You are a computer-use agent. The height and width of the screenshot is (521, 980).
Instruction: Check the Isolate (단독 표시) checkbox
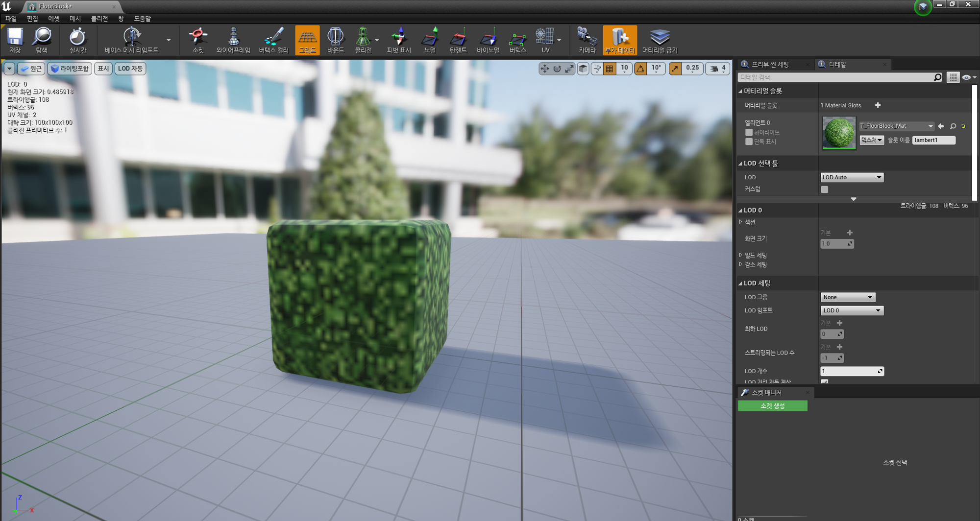[x=749, y=142]
